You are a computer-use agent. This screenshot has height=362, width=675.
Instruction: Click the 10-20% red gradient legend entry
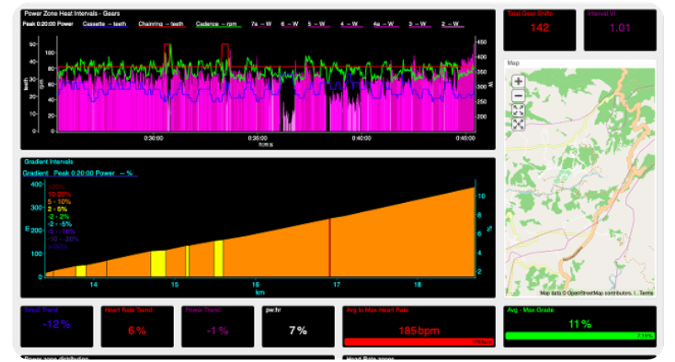(x=59, y=194)
